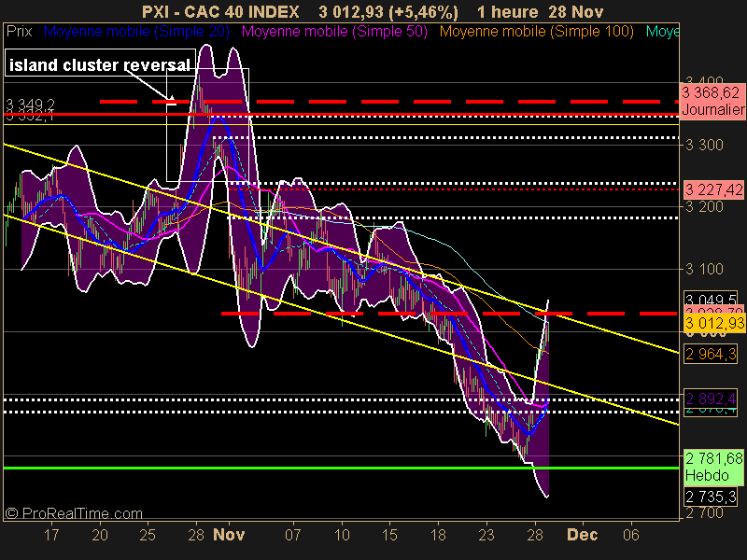Click the 2 700 axis value
This screenshot has height=560, width=747.
[704, 513]
